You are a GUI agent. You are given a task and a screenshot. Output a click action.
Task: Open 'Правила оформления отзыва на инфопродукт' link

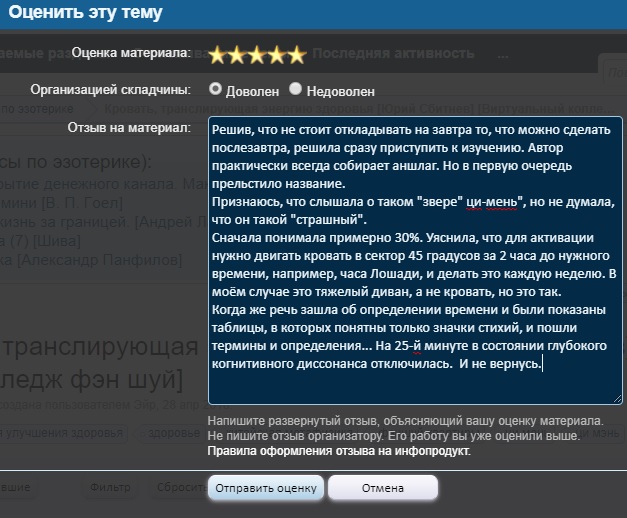(338, 451)
